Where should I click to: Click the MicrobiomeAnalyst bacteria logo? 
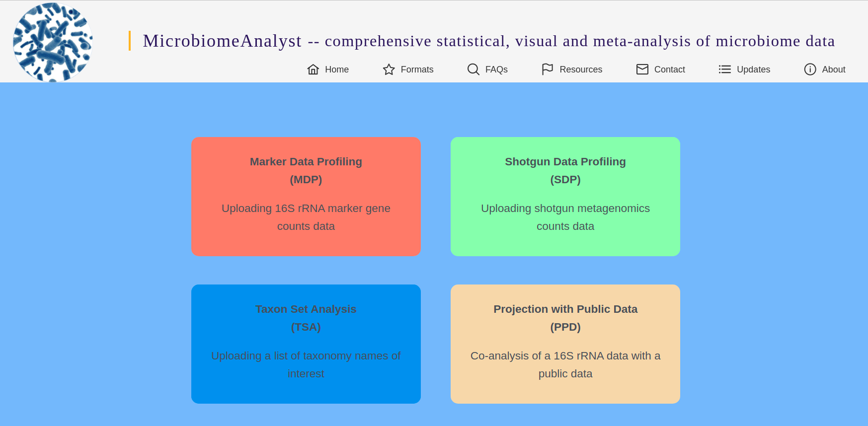[52, 41]
